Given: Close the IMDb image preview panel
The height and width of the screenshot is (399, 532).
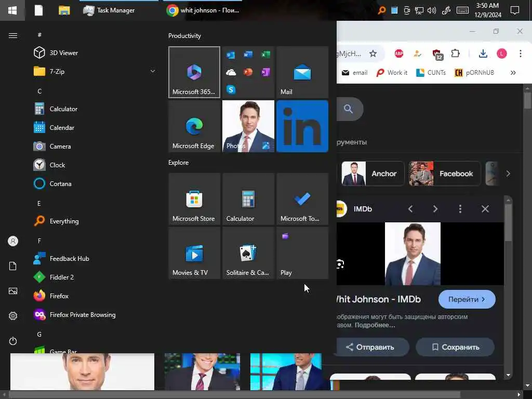Looking at the screenshot, I should [x=485, y=209].
